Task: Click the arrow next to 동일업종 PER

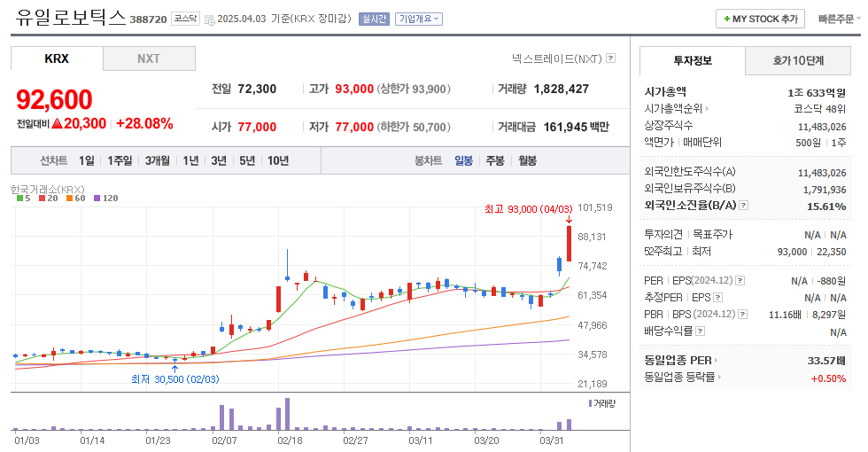Action: (716, 361)
